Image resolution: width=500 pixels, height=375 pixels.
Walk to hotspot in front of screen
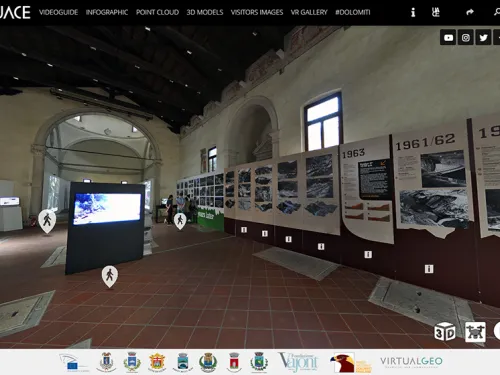pos(110,276)
